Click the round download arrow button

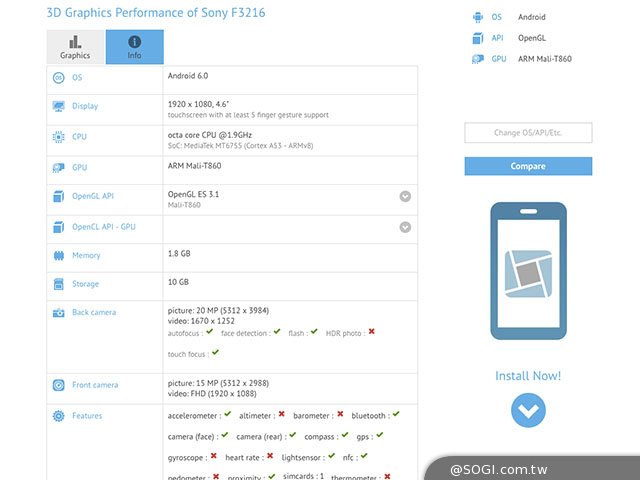[528, 410]
